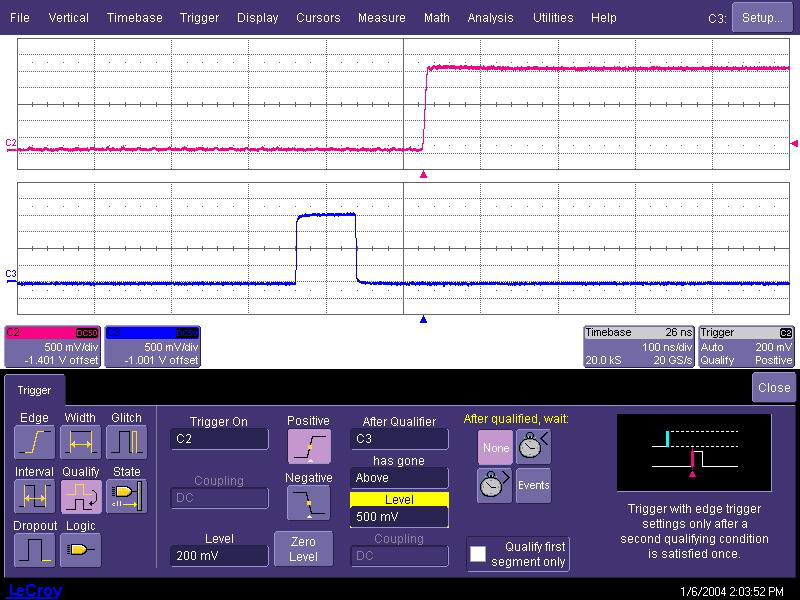Choose the Logic trigger icon
800x600 pixels.
point(80,549)
